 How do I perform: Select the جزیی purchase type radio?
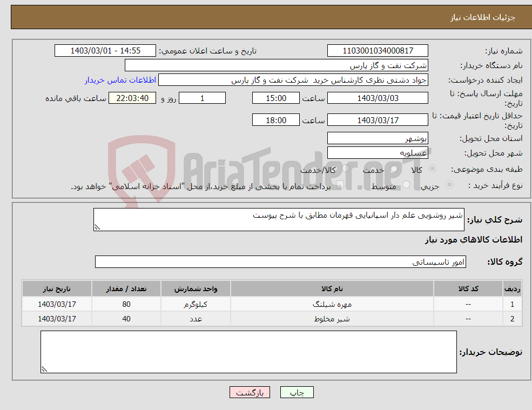tap(449, 185)
